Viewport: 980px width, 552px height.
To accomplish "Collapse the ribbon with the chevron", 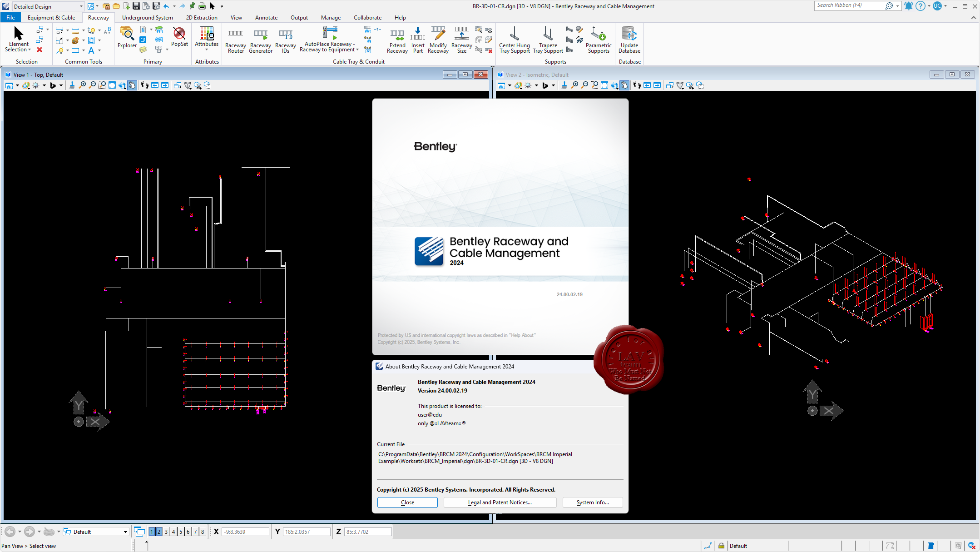I will [973, 18].
